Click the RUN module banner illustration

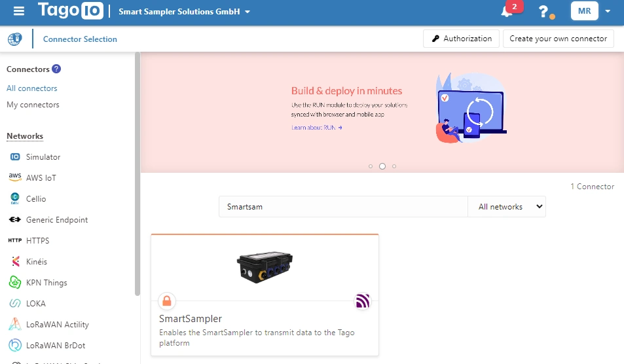click(x=471, y=108)
